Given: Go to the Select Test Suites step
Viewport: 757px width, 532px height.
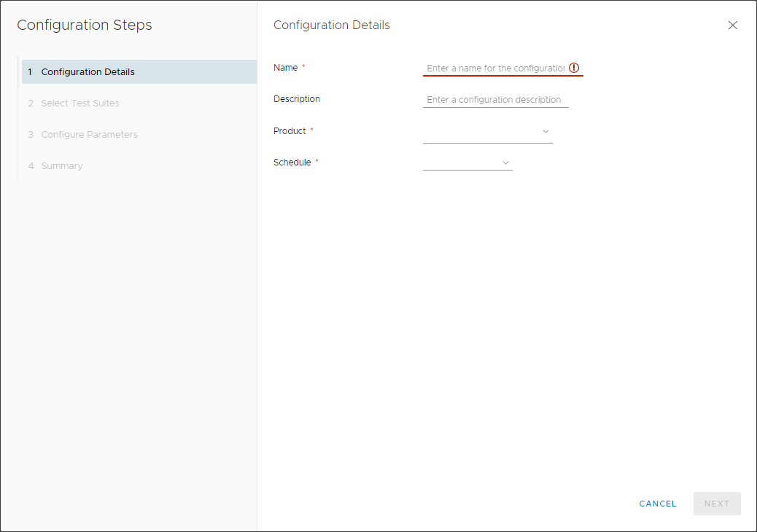Looking at the screenshot, I should coord(79,103).
